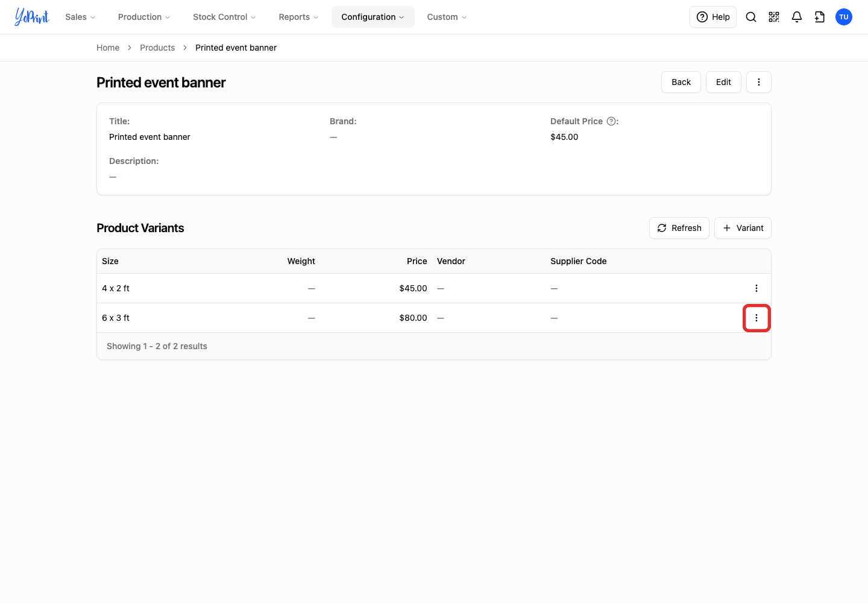Screen dimensions: 868x603
Task: Add a new Variant
Action: point(743,228)
